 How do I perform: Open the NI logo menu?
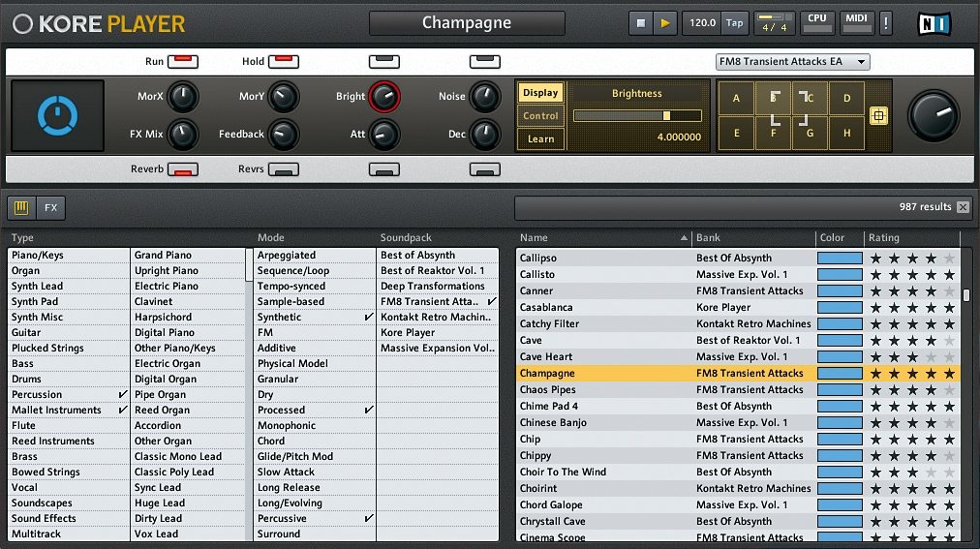click(934, 24)
